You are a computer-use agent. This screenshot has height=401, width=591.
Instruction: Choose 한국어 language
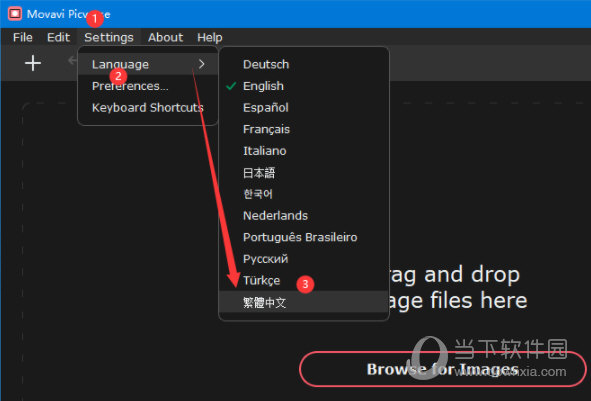pyautogui.click(x=304, y=194)
